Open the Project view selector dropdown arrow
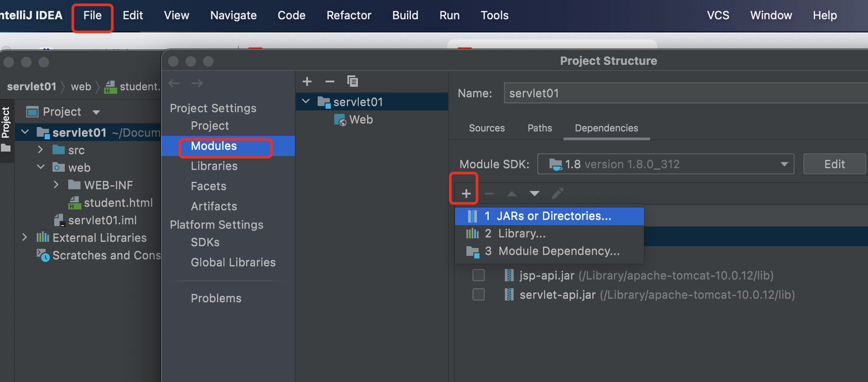The height and width of the screenshot is (382, 868). pyautogui.click(x=96, y=112)
